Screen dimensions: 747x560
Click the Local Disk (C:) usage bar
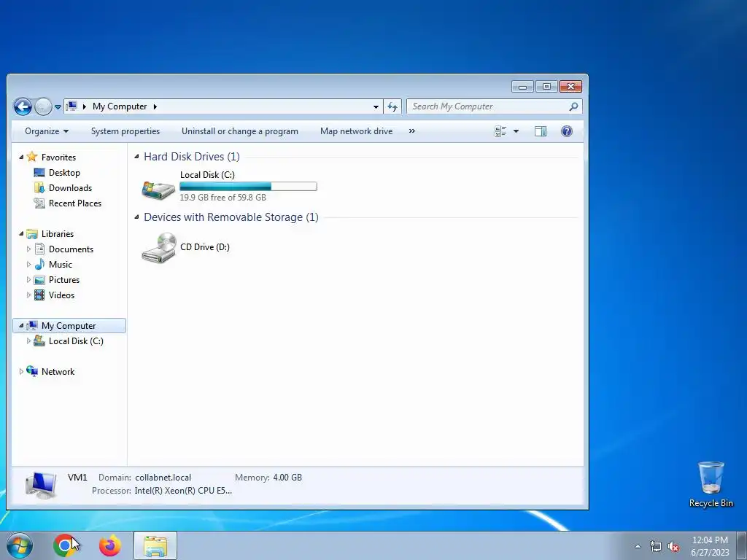click(248, 186)
